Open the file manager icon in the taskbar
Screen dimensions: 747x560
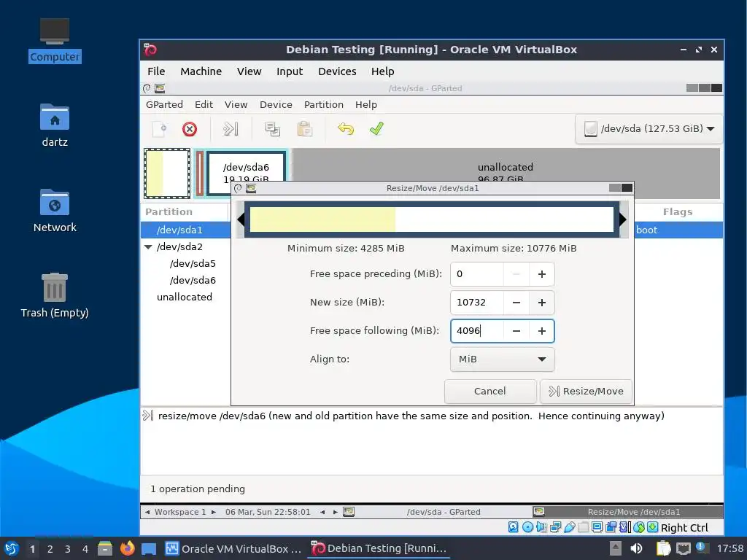pos(105,548)
